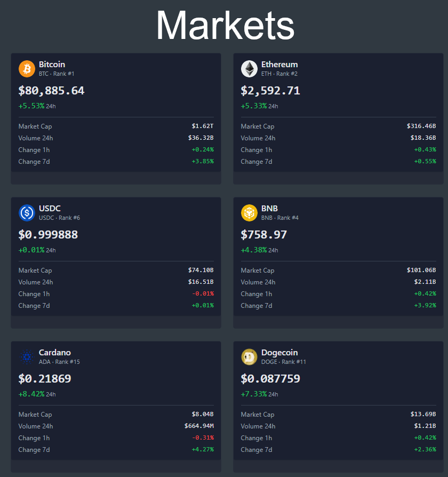
Task: Select Ethereum price $2,592.71
Action: (270, 91)
